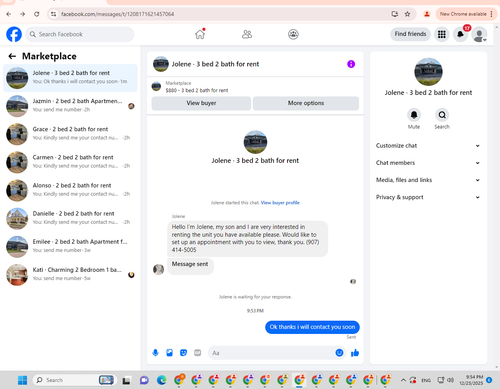Click Find friends button
The width and height of the screenshot is (500, 389).
[x=410, y=34]
